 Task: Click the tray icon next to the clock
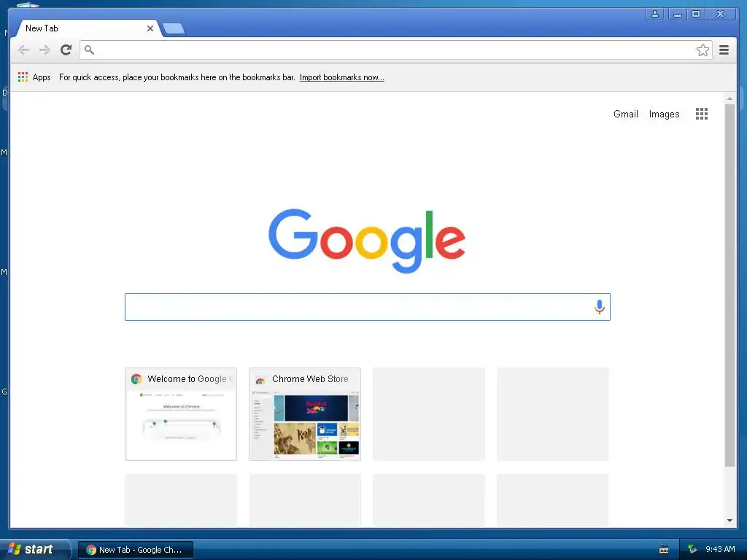[x=692, y=549]
